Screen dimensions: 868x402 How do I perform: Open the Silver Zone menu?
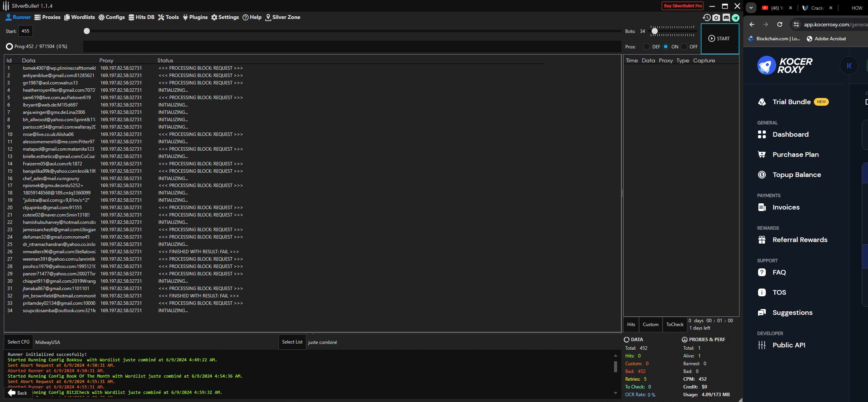(x=283, y=17)
